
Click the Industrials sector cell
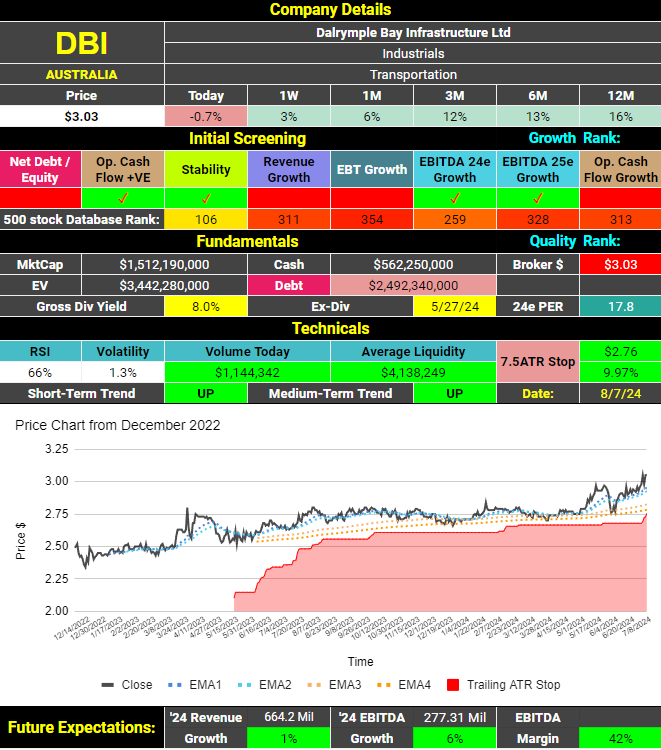(x=413, y=54)
